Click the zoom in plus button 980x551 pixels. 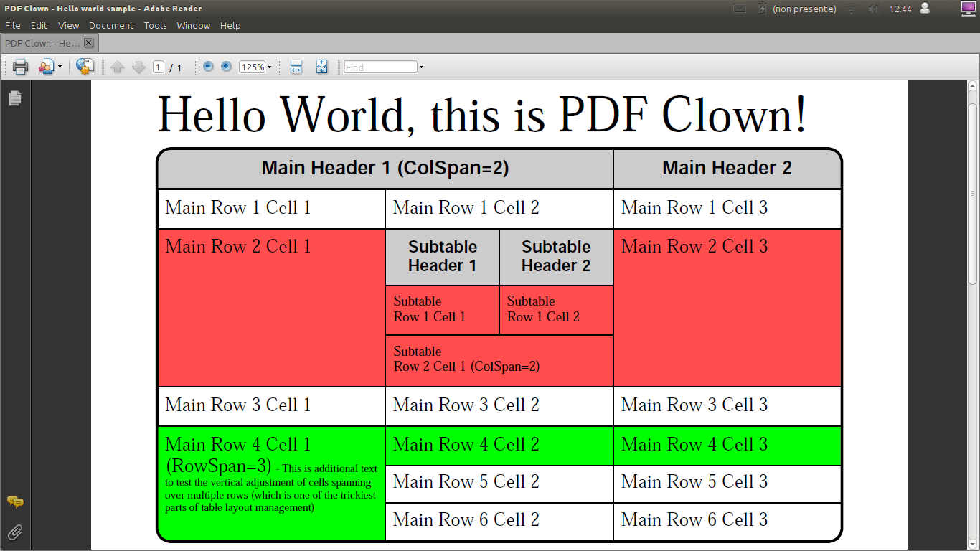[x=226, y=67]
